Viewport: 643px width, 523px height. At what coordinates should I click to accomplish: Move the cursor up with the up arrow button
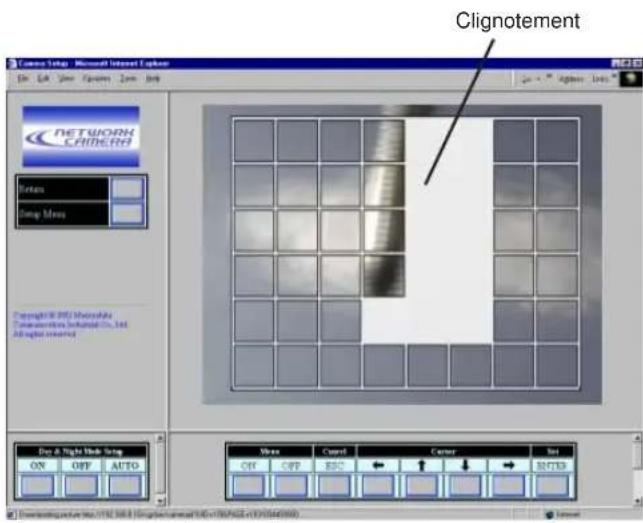point(421,485)
